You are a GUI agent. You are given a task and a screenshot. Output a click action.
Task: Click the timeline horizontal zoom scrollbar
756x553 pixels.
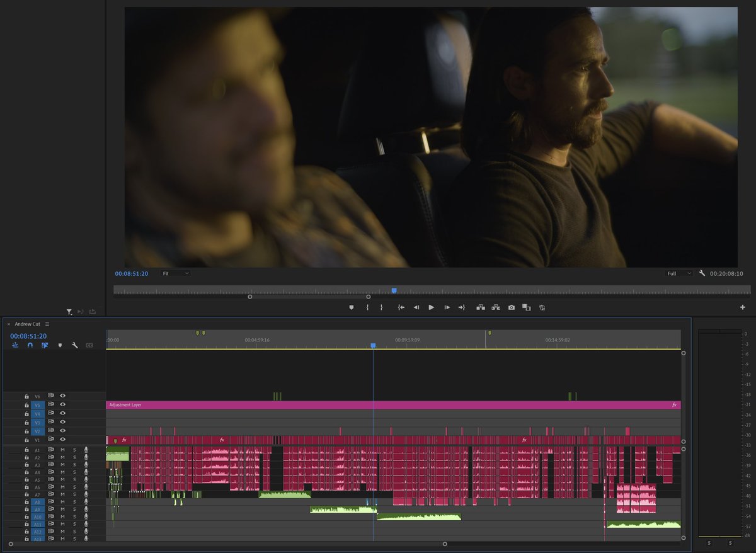point(227,544)
